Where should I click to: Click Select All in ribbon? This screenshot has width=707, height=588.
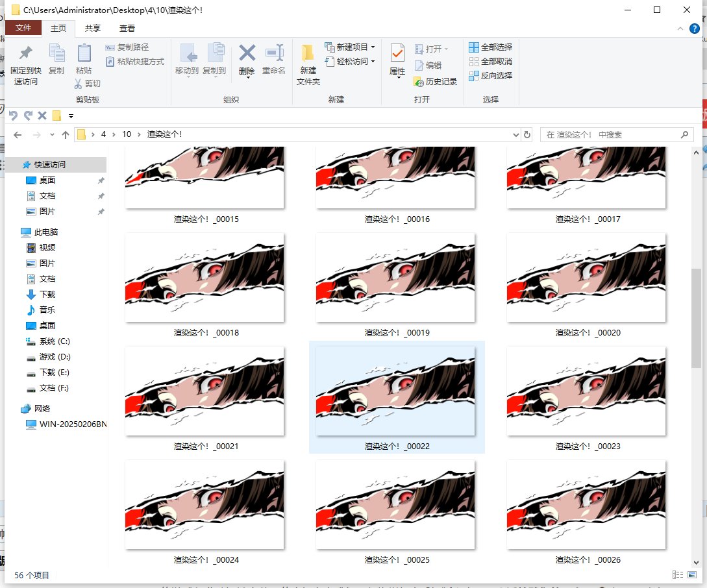[x=490, y=47]
